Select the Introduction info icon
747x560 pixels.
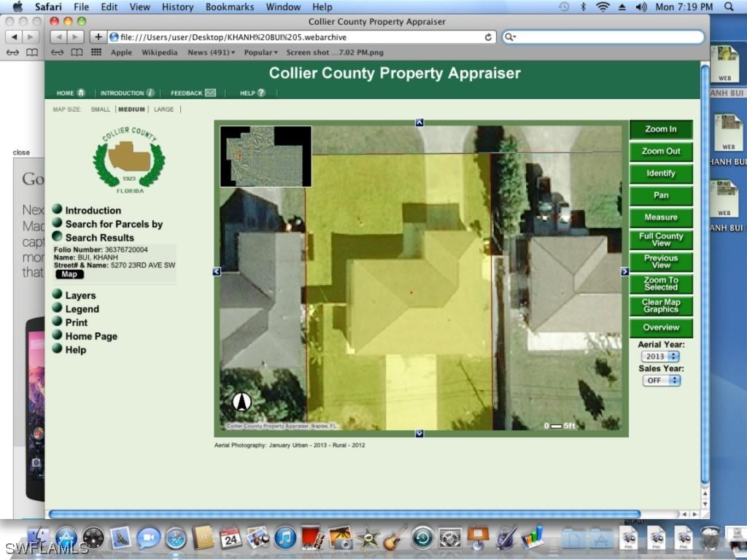click(152, 93)
